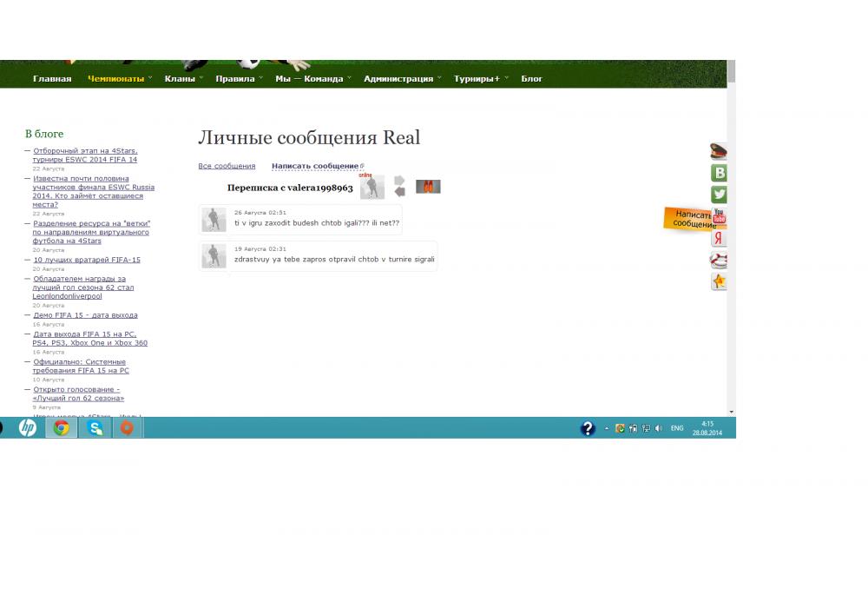Open the Мы — Команда menu
The height and width of the screenshot is (608, 868).
click(310, 79)
